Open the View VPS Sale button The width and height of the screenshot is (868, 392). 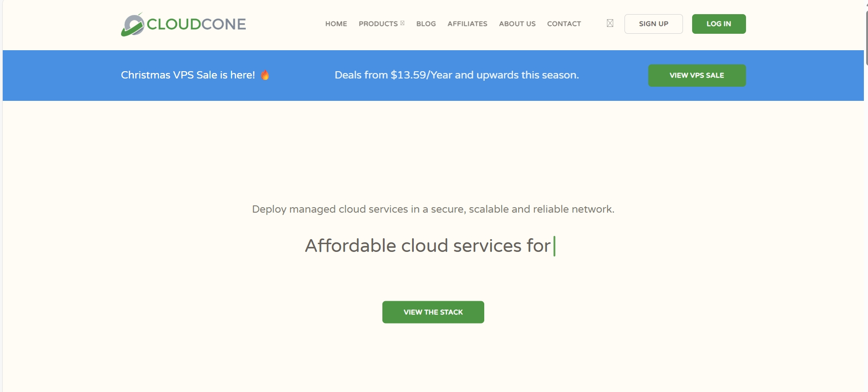(696, 75)
